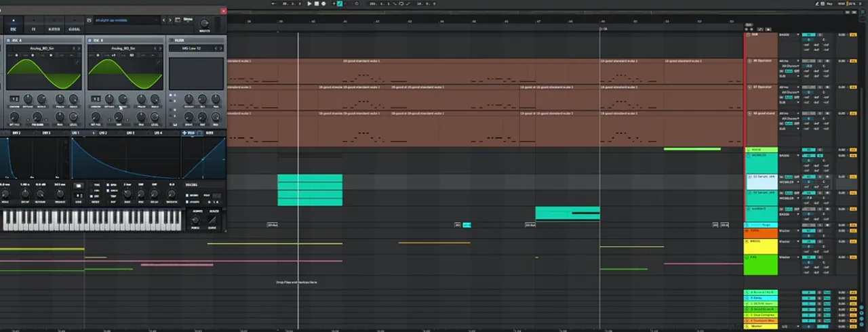Enable the LEGATO voicing checkbox
Screen dimensions: 868x332
(189, 201)
